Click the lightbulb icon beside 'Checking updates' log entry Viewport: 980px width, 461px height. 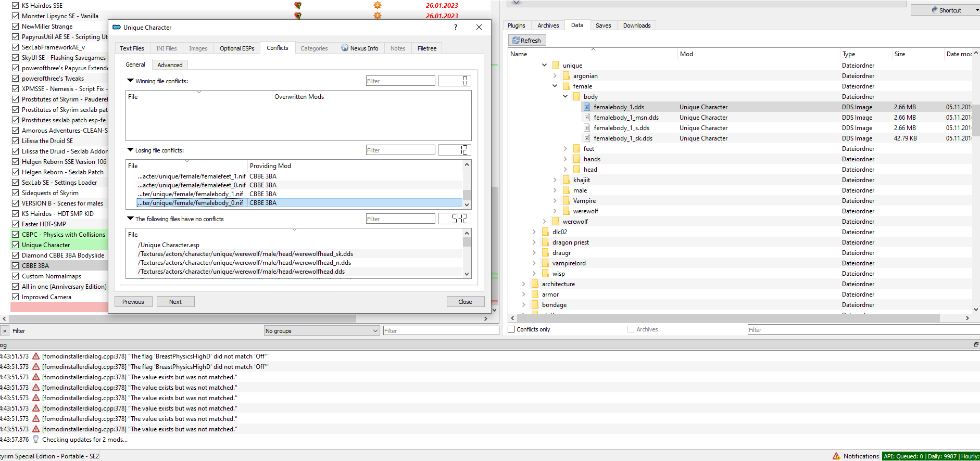(x=36, y=439)
